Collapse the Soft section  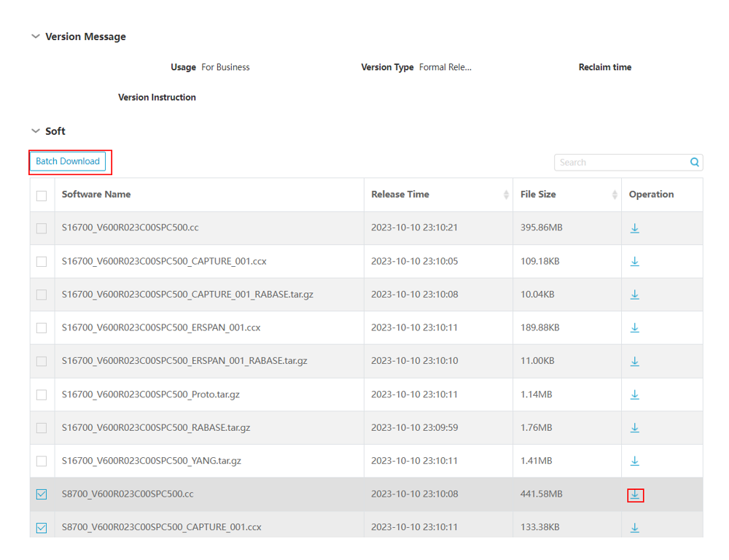pos(35,131)
